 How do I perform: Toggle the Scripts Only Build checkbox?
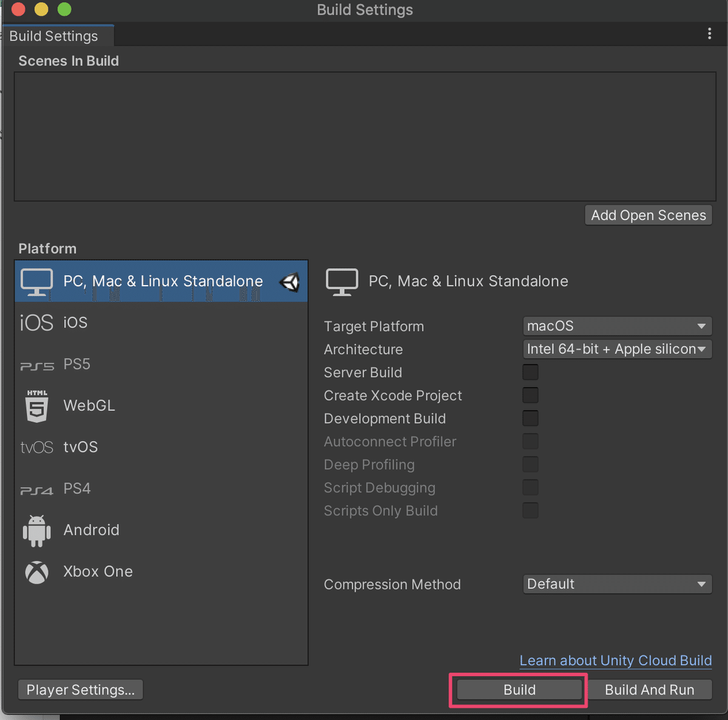pos(530,511)
